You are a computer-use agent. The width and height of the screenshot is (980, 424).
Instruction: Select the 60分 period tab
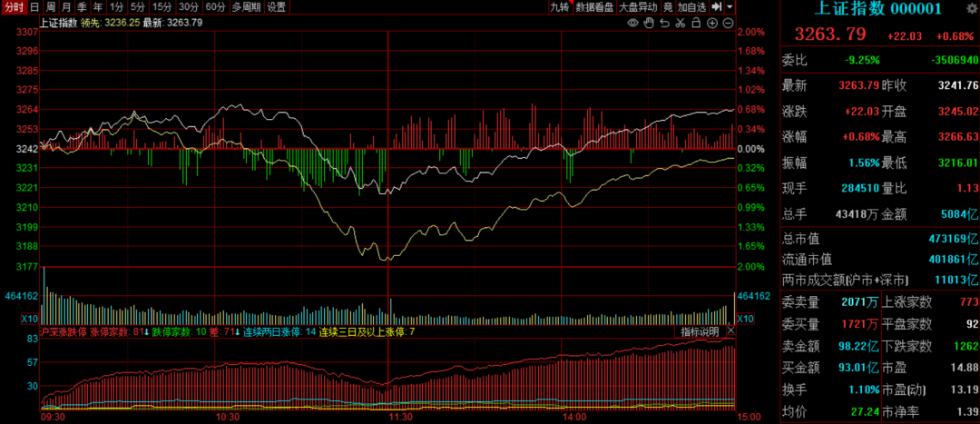(215, 7)
